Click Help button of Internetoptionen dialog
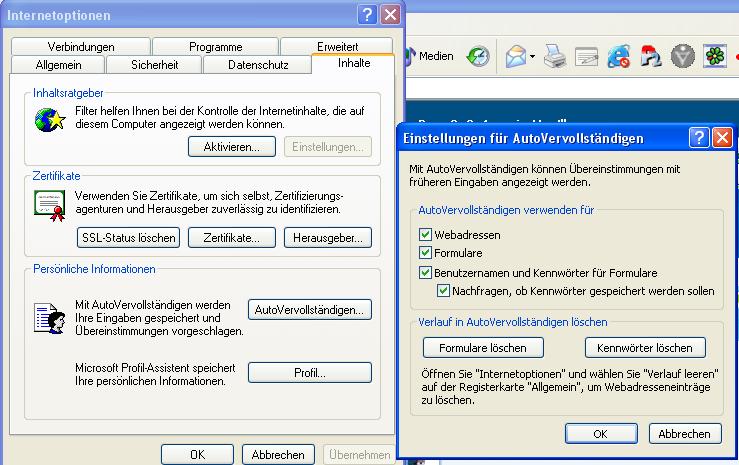The height and width of the screenshot is (465, 739). (x=367, y=15)
